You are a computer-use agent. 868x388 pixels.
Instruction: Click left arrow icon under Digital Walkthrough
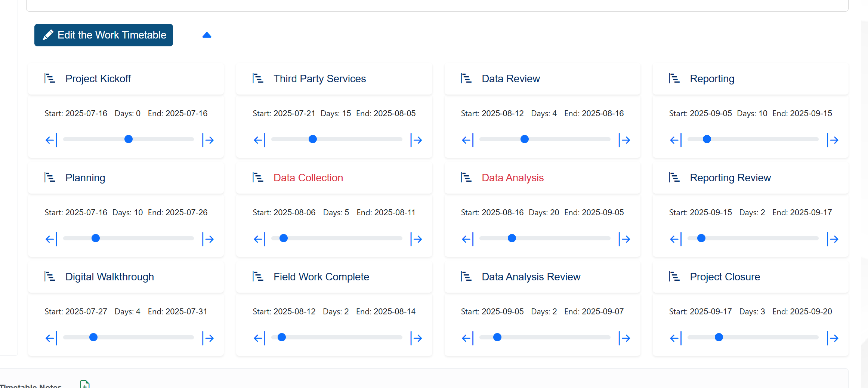(51, 338)
